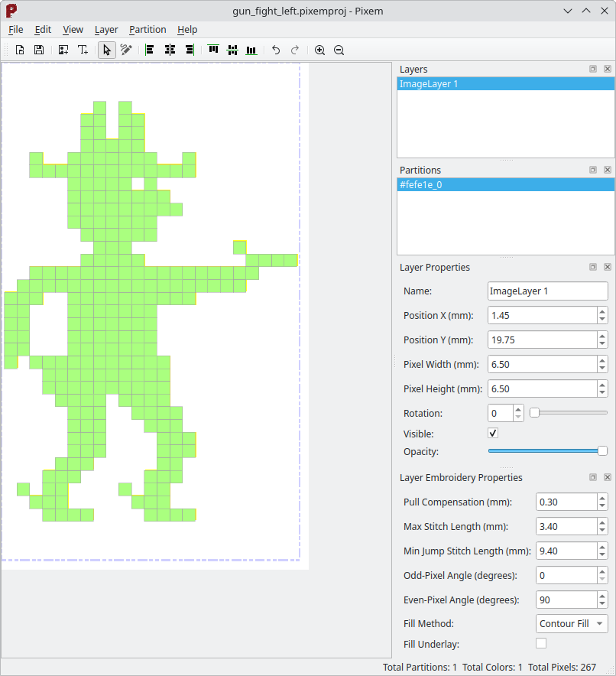Click the Opacity slider handle

pos(603,451)
